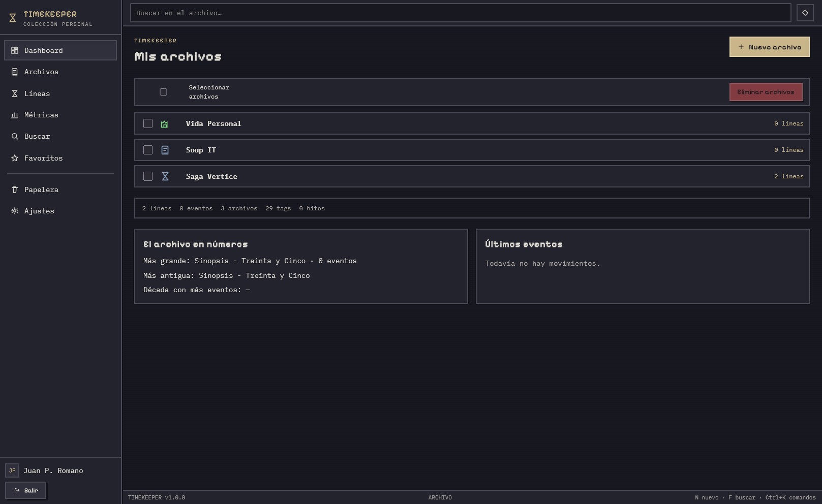The width and height of the screenshot is (822, 504).
Task: Focus the Buscar en el archivo search field
Action: pyautogui.click(x=461, y=13)
